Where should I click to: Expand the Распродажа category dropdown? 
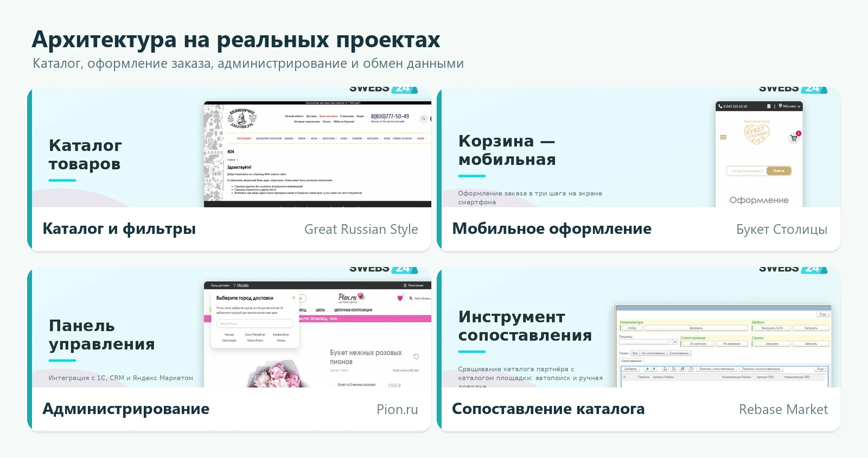click(253, 138)
